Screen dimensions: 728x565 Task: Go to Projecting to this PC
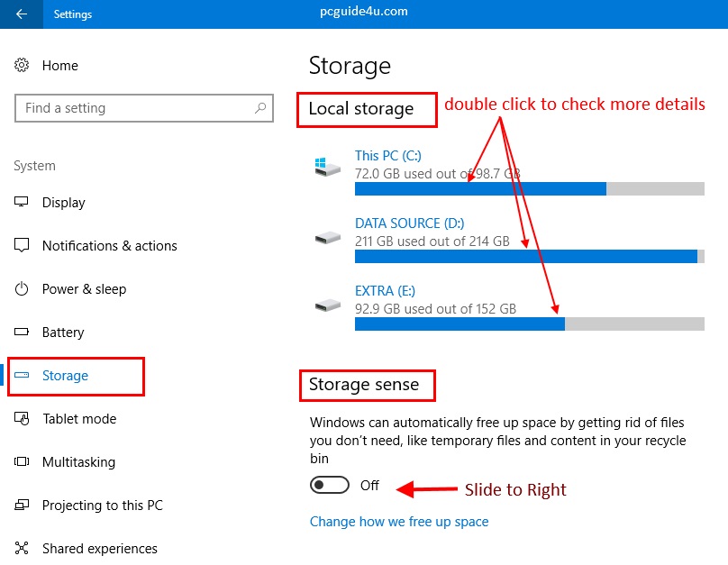(102, 506)
